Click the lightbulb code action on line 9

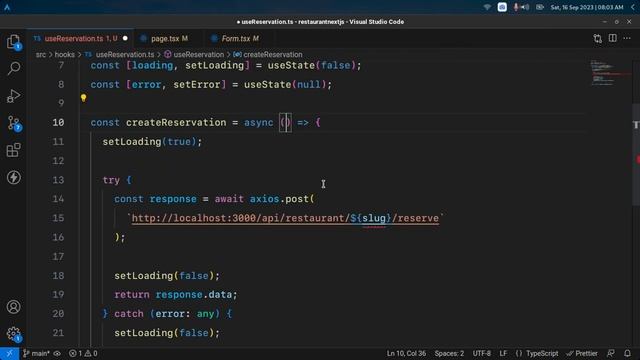[x=83, y=98]
